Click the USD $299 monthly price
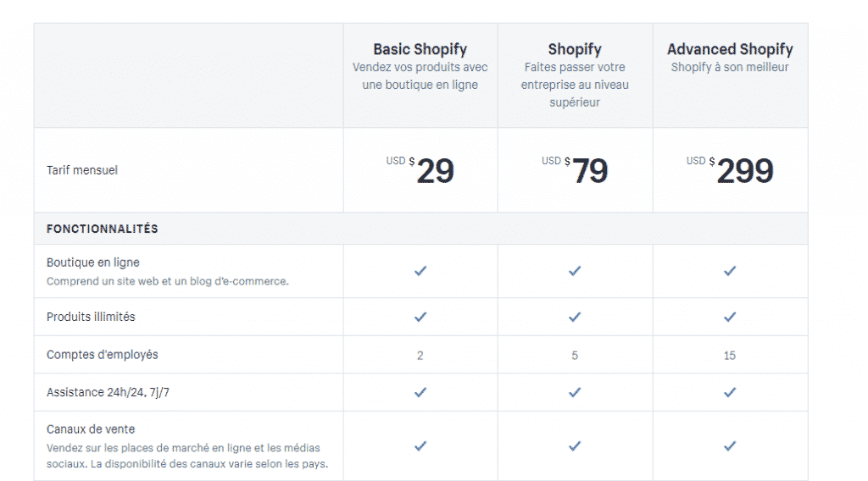This screenshot has height=481, width=868. 730,170
